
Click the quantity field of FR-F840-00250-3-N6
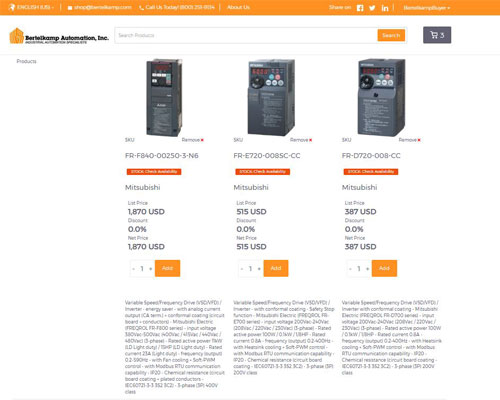(x=142, y=269)
